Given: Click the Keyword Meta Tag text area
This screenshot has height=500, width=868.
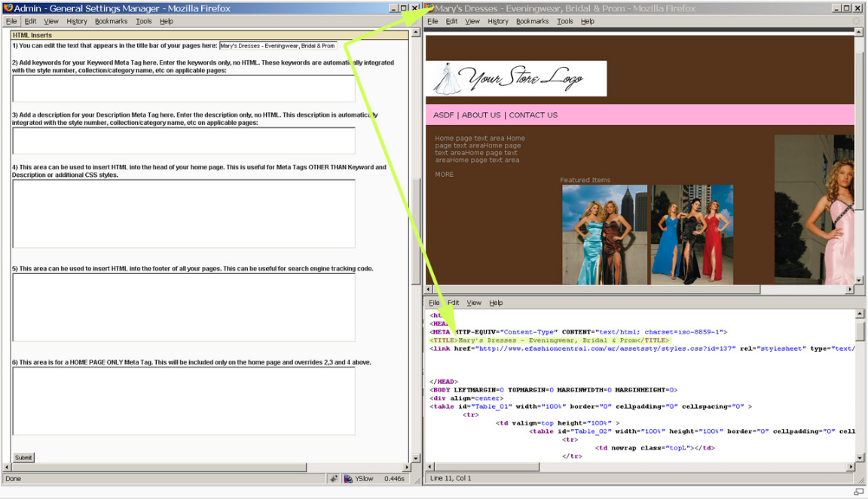Looking at the screenshot, I should click(x=184, y=89).
